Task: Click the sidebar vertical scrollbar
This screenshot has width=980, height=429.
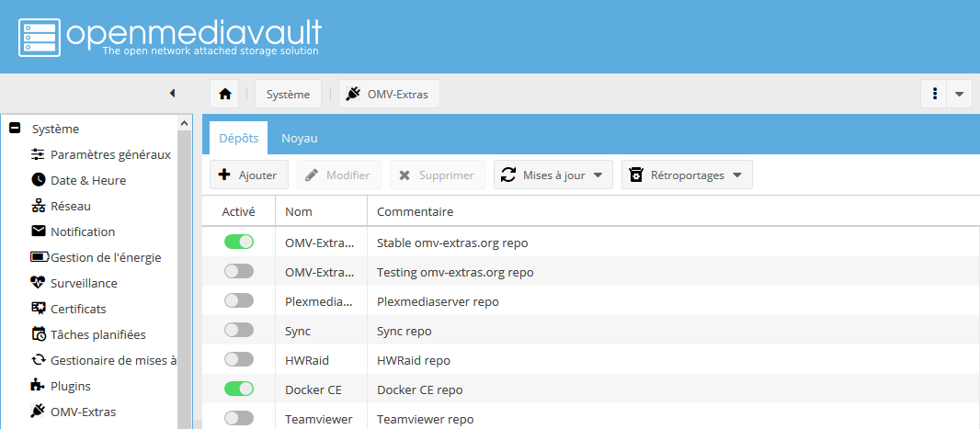Action: point(184,276)
